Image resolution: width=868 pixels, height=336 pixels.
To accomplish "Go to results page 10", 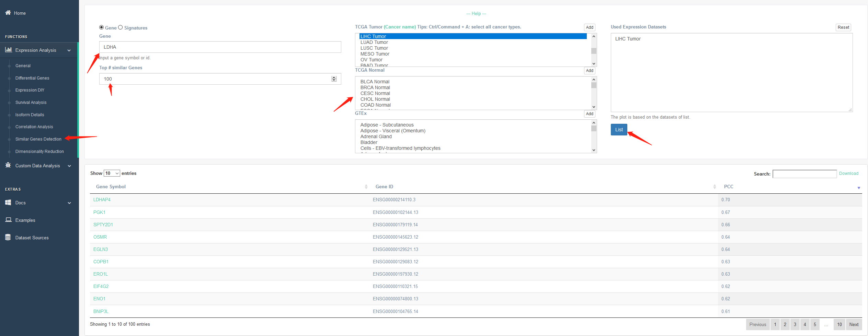I will pos(839,324).
